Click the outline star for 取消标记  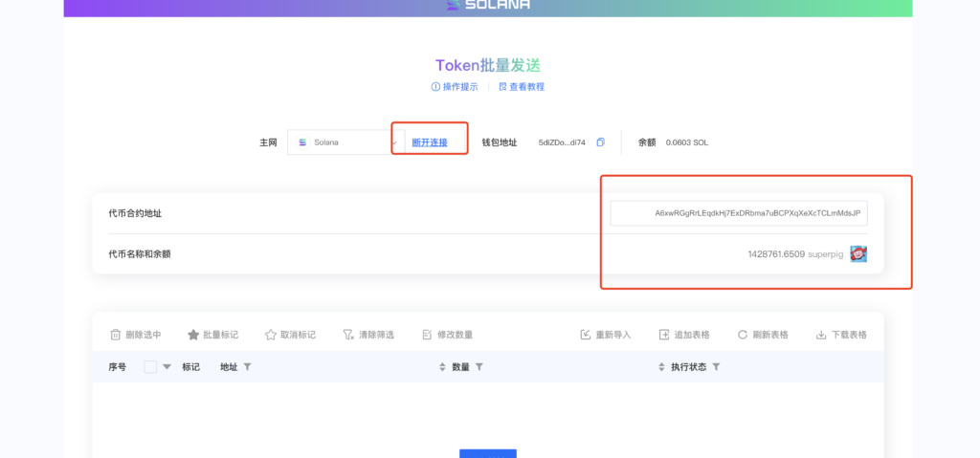pos(271,335)
